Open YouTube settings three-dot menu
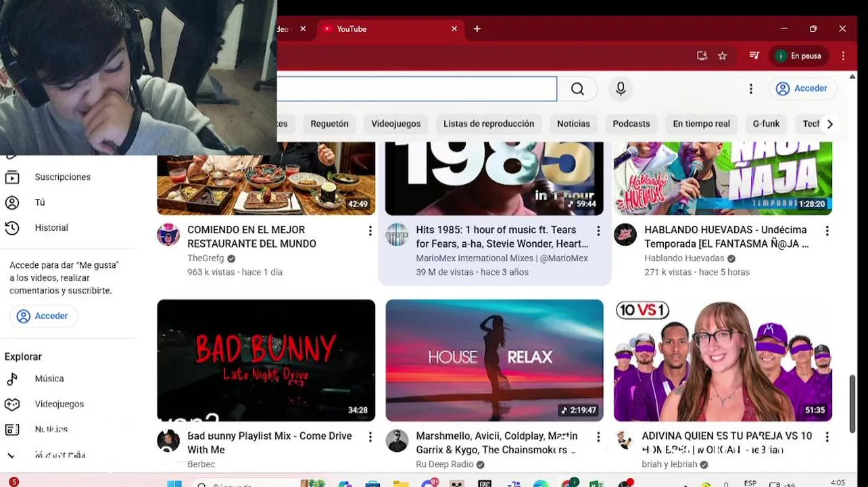This screenshot has width=868, height=487. click(750, 89)
